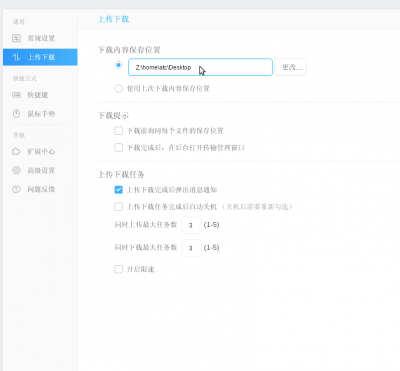
Task: Open the 高级设置 menu item
Action: (x=40, y=170)
